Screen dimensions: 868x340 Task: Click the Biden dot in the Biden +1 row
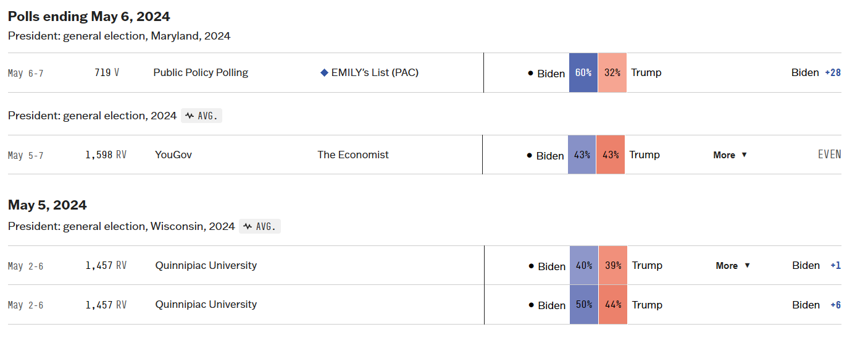point(531,266)
